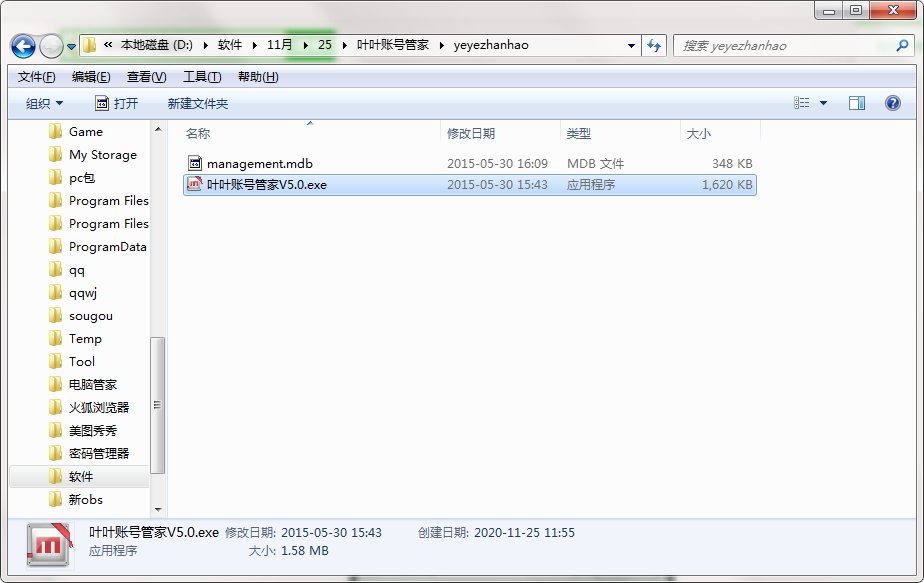Click the double-chevron path overflow
924x583 pixels.
108,45
